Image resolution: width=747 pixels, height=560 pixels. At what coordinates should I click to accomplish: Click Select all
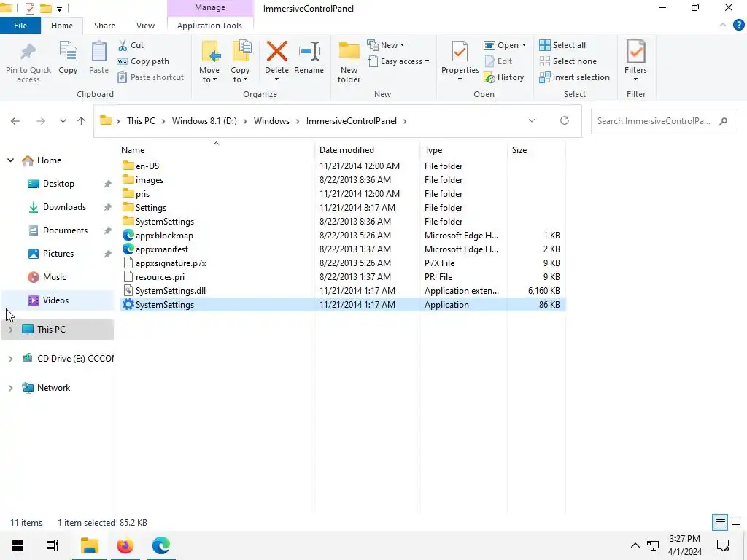(x=562, y=45)
